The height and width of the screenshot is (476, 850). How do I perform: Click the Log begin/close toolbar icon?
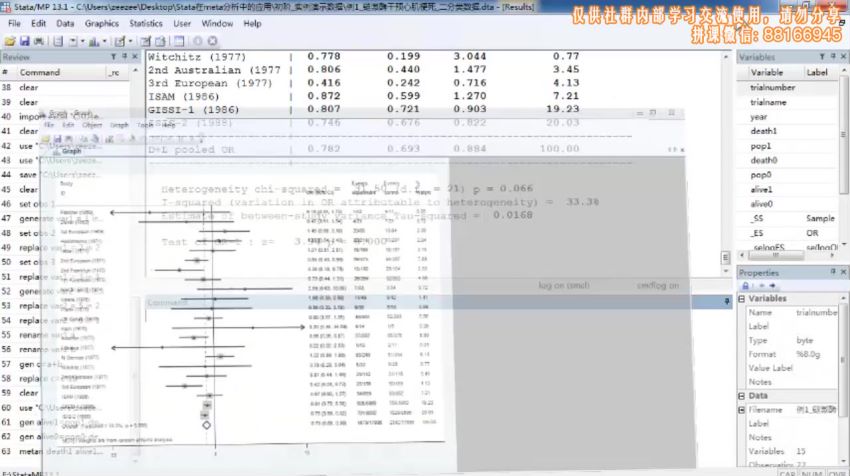click(x=58, y=41)
